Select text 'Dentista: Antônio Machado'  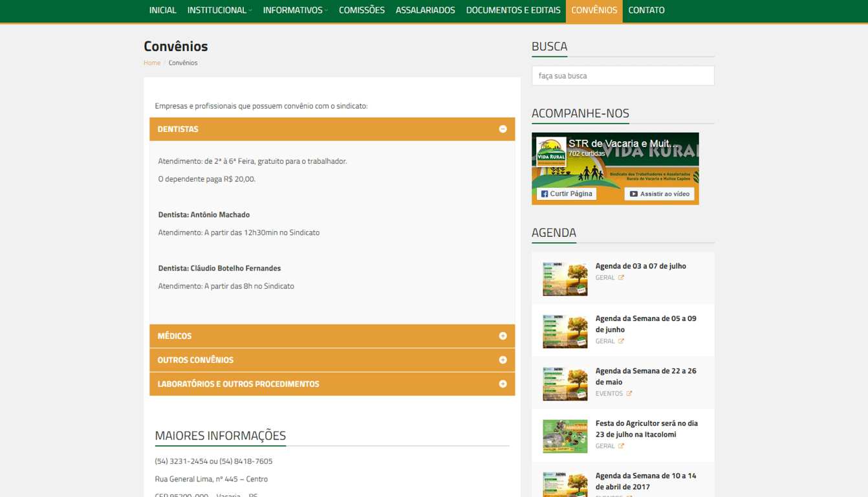(x=204, y=215)
